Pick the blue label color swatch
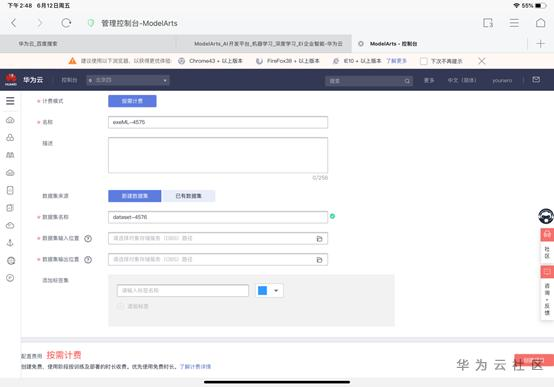 263,291
